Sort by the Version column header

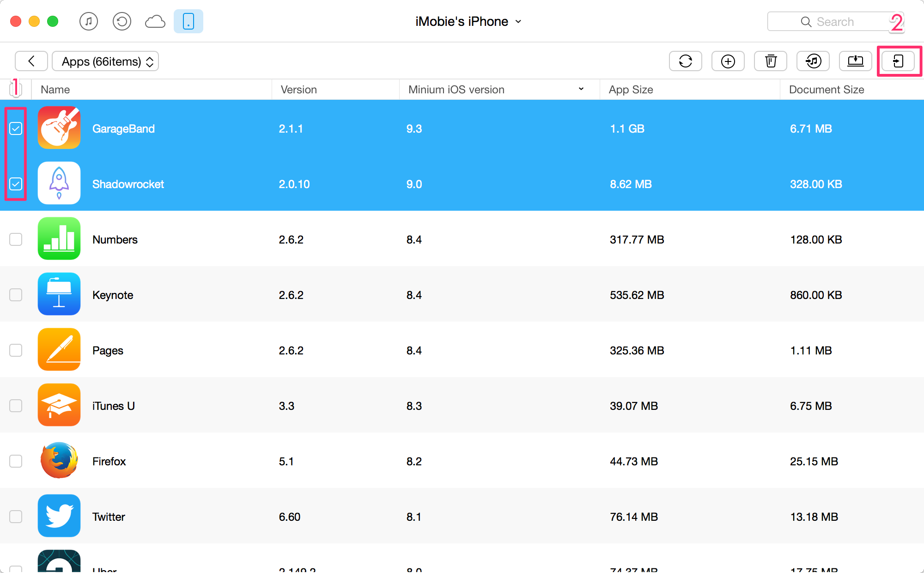298,90
